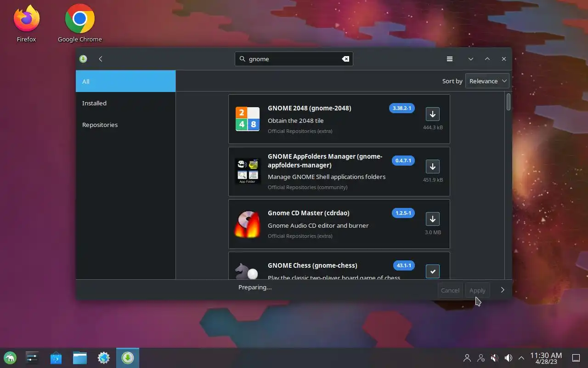Show Installed packages
Screen dimensions: 588x368
pos(125,103)
